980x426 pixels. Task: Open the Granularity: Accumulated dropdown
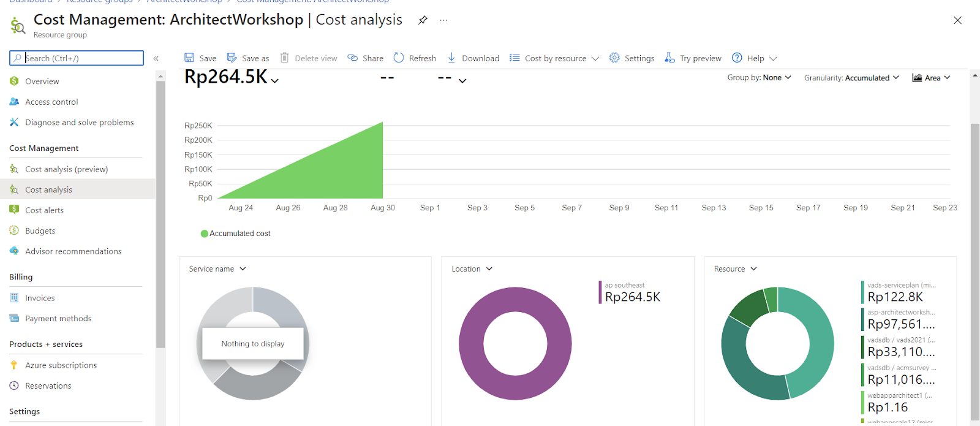[851, 78]
